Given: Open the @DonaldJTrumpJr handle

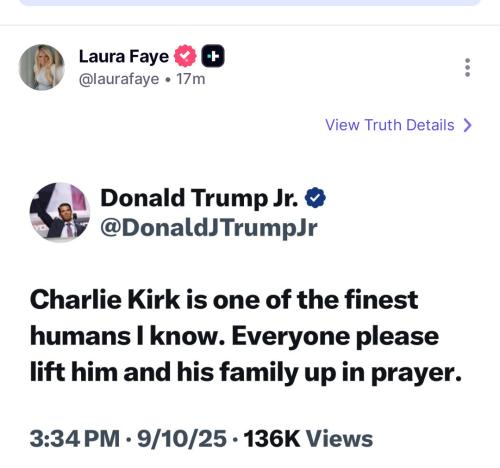Looking at the screenshot, I should point(209,228).
